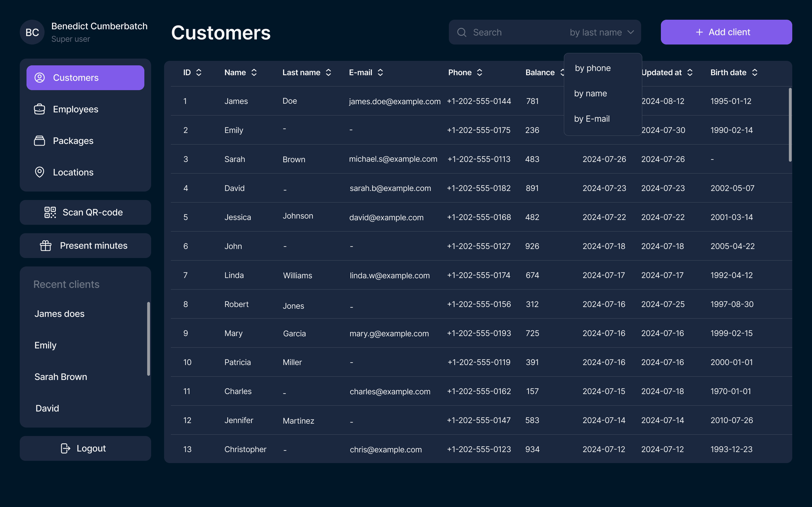
Task: Click the customers table vertical scrollbar
Action: [790, 125]
